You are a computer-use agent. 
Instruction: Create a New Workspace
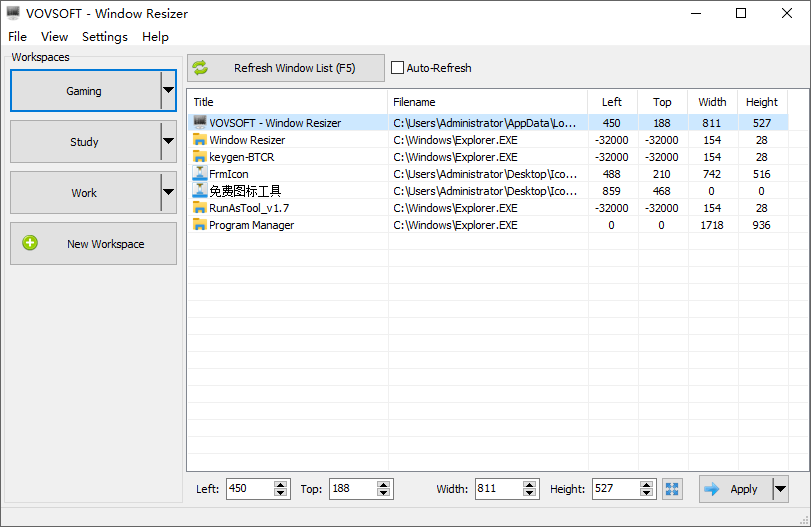tap(93, 244)
